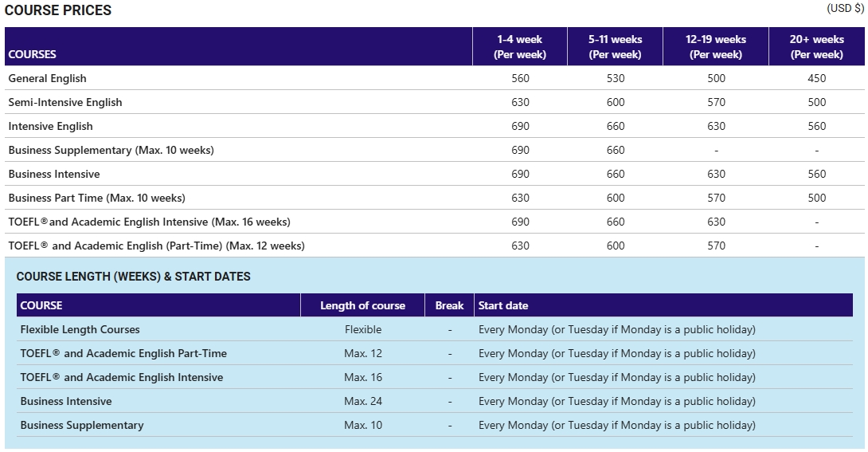
Task: Click the Length of course column header
Action: 362,305
